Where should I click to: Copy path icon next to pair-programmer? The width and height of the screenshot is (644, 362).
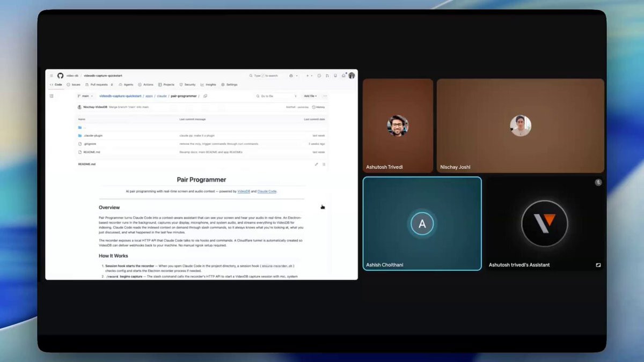(206, 96)
